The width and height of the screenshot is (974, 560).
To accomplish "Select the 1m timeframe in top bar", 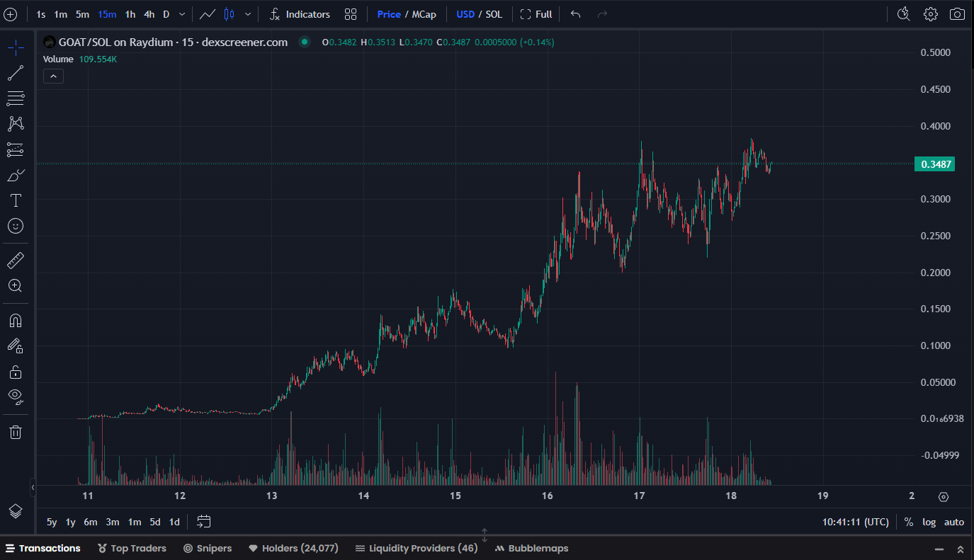I will [61, 14].
